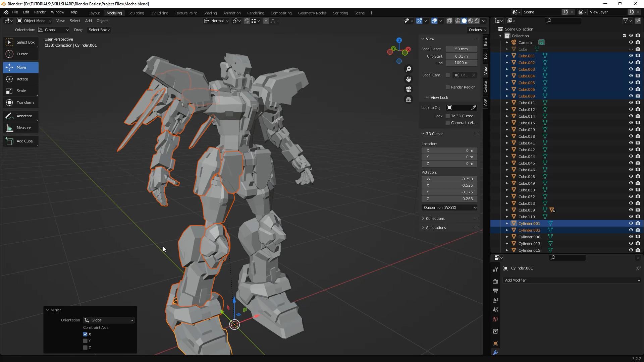Select the Measure tool
Screen dimensions: 644x362
(x=21, y=128)
